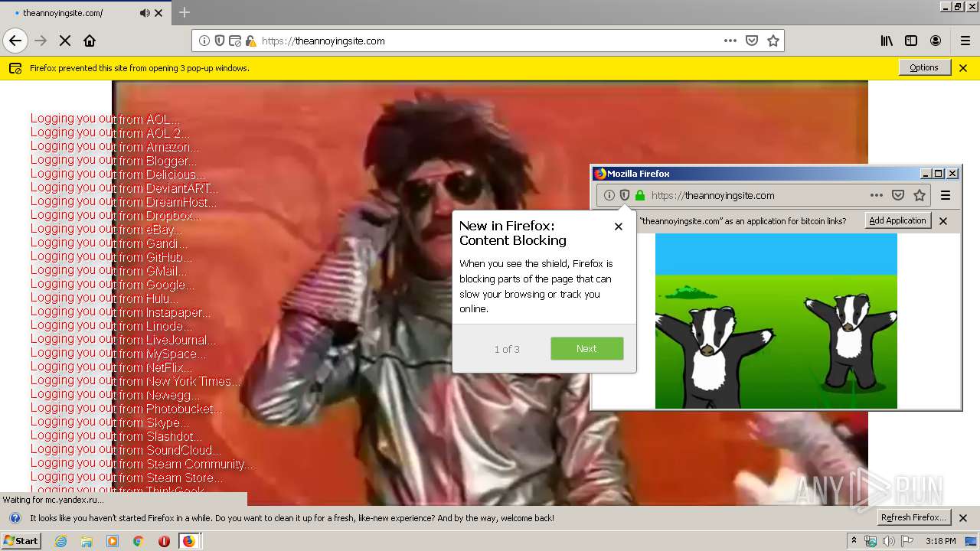Image resolution: width=980 pixels, height=551 pixels.
Task: Click Refresh Firefox button
Action: click(x=913, y=517)
